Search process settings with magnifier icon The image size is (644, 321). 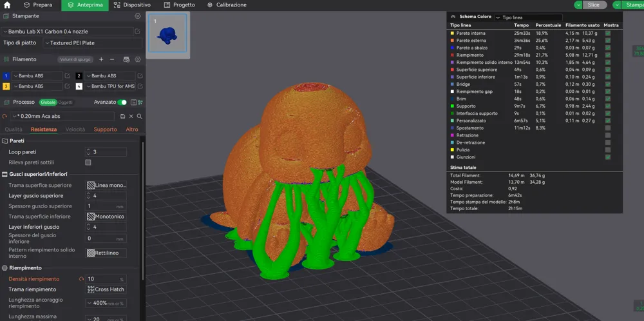[x=140, y=116]
